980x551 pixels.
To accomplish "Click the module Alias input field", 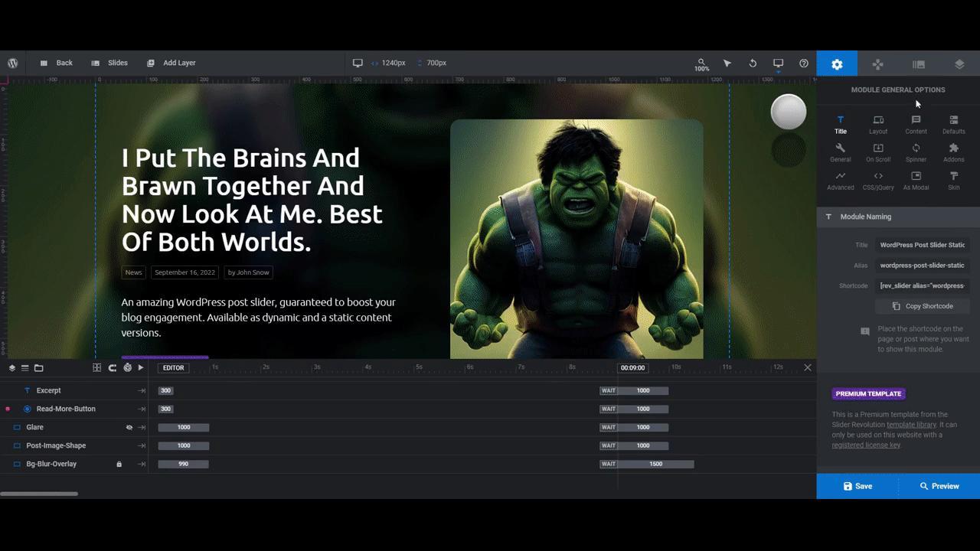I will (x=923, y=266).
